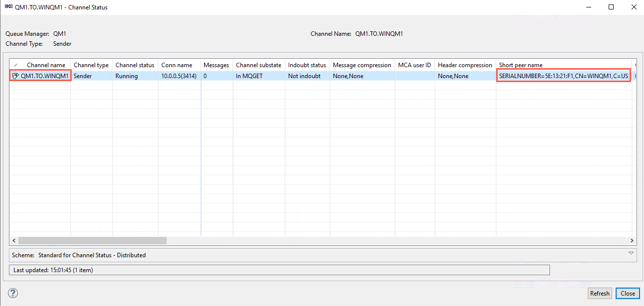The height and width of the screenshot is (306, 644).
Task: Sort by Channel name column header
Action: 46,65
